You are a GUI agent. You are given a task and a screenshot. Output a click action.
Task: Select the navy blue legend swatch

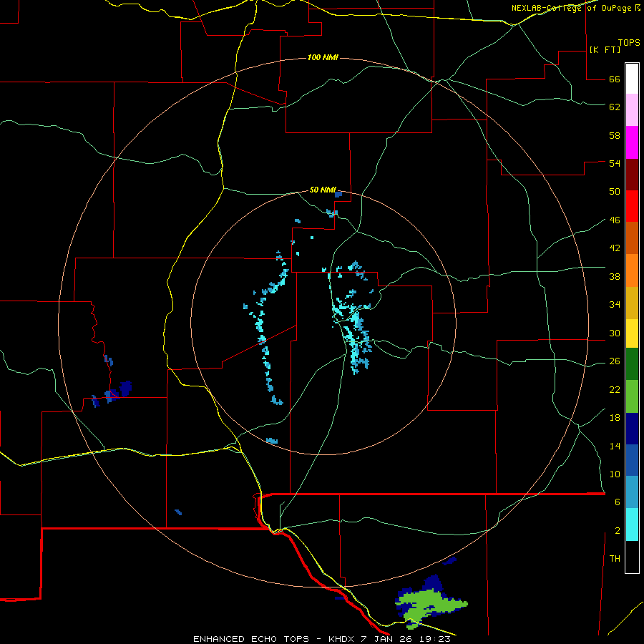(632, 429)
